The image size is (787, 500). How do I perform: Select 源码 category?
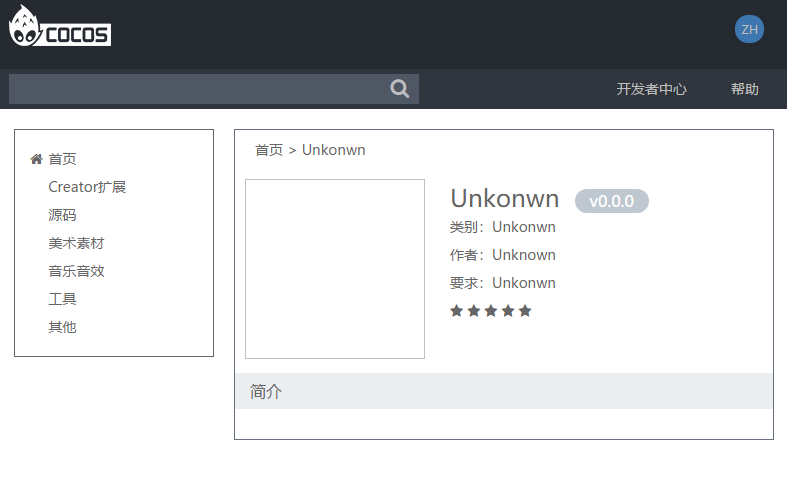[x=62, y=215]
